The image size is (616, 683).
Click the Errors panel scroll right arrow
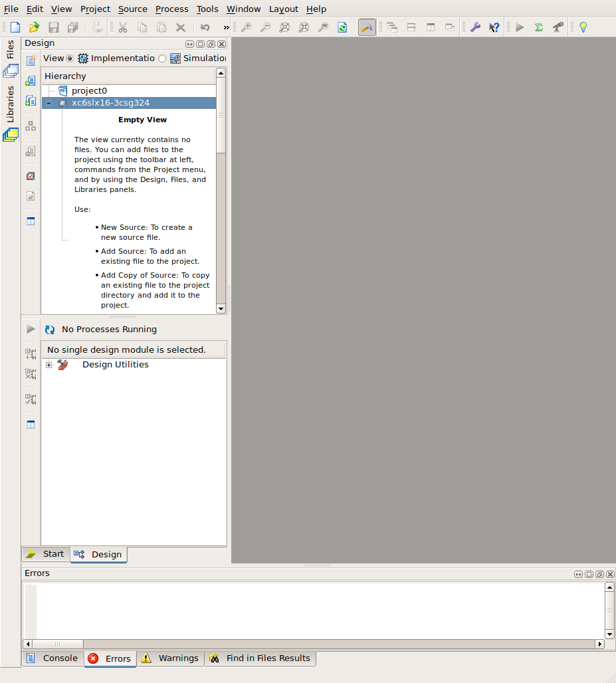[x=600, y=644]
